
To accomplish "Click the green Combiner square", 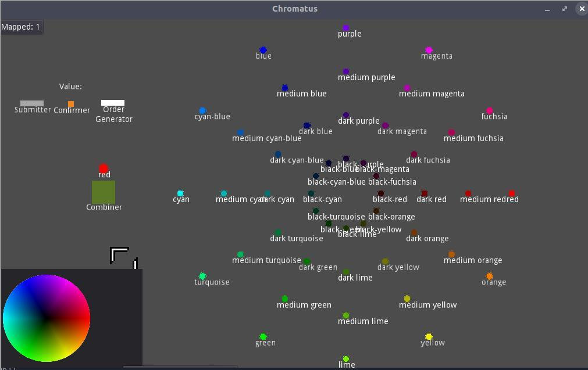I will (104, 192).
